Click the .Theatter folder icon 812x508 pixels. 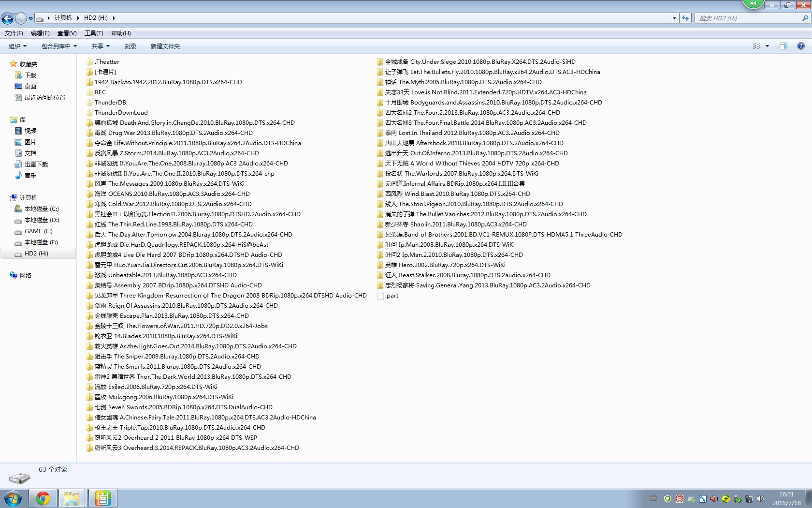(x=89, y=62)
